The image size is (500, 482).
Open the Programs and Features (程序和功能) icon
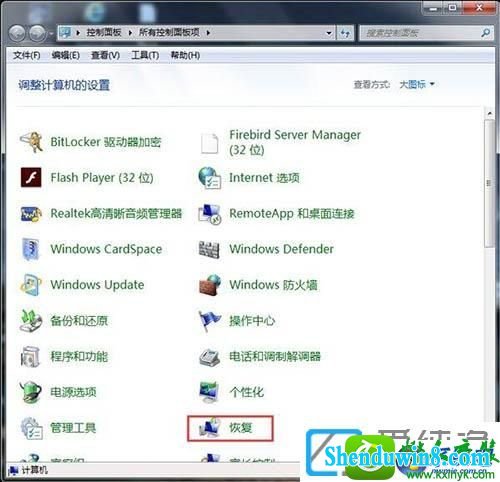click(31, 356)
